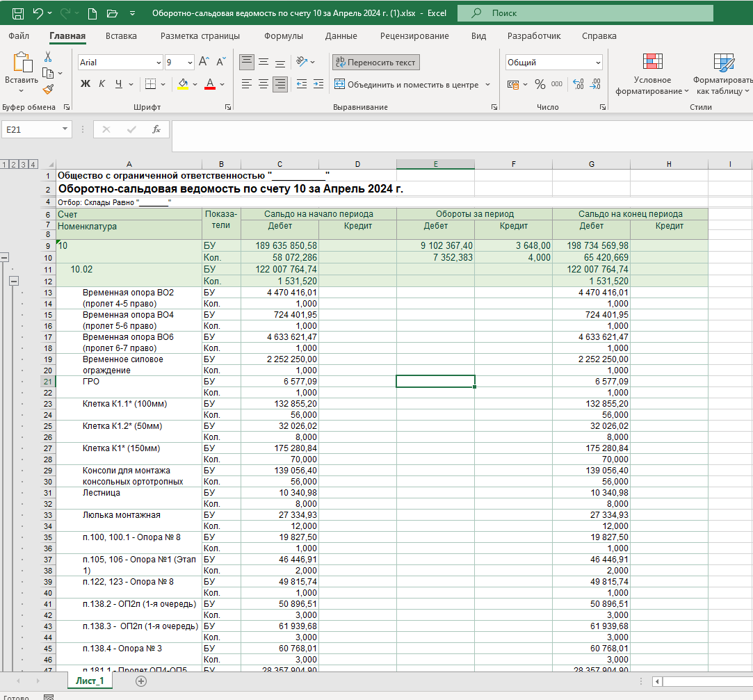This screenshot has width=753, height=700.
Task: Click the Cut scissors icon
Action: (48, 57)
